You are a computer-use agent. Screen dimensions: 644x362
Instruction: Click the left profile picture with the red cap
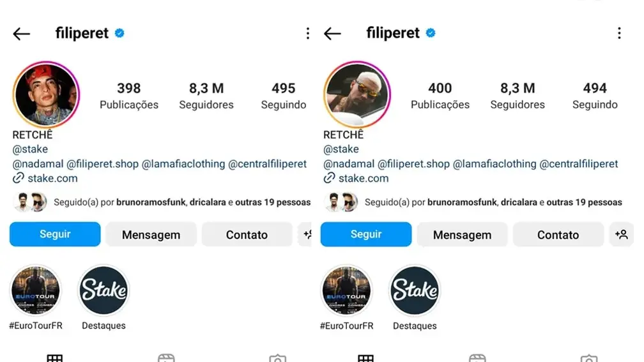[x=47, y=94]
